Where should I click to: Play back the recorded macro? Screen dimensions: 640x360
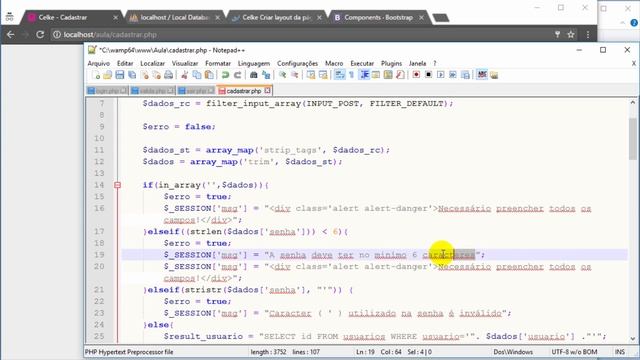coord(440,75)
